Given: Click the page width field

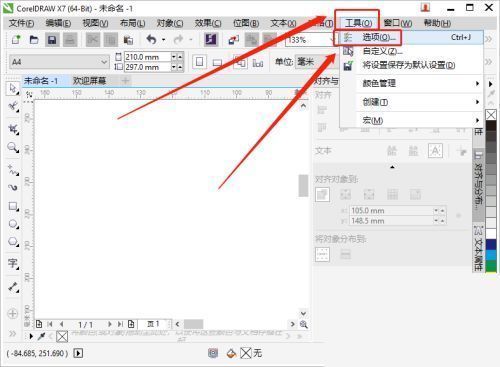Looking at the screenshot, I should coord(148,57).
